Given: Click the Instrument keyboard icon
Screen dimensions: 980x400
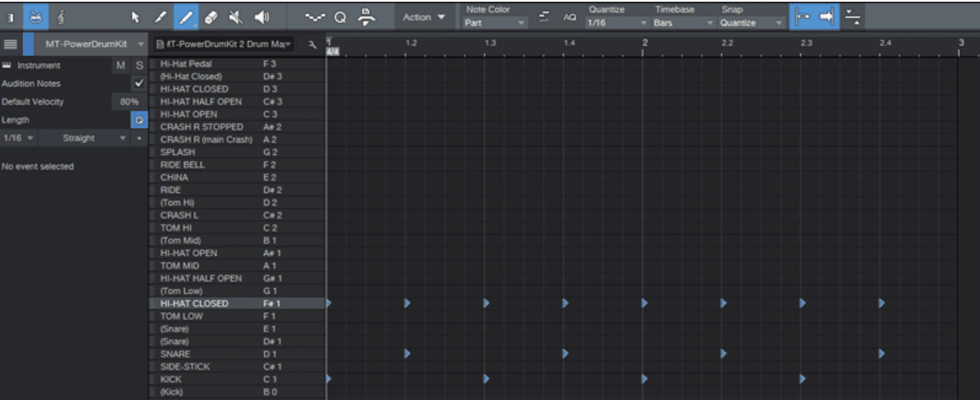Looking at the screenshot, I should (7, 65).
